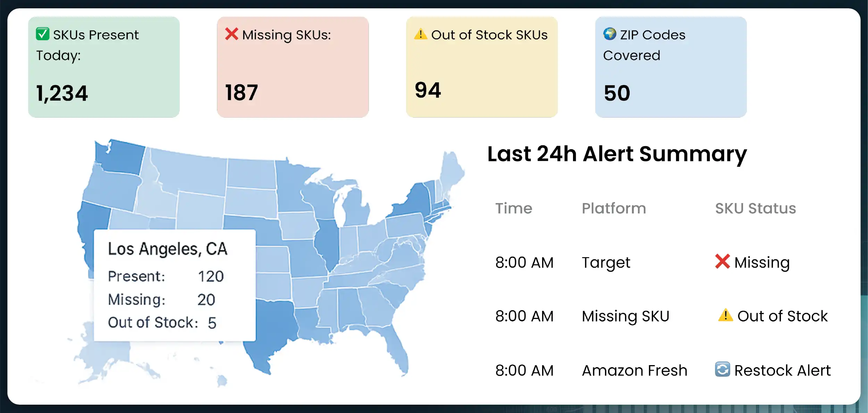Click the red X icon beside Missing SKUs
The image size is (868, 413).
tap(231, 34)
